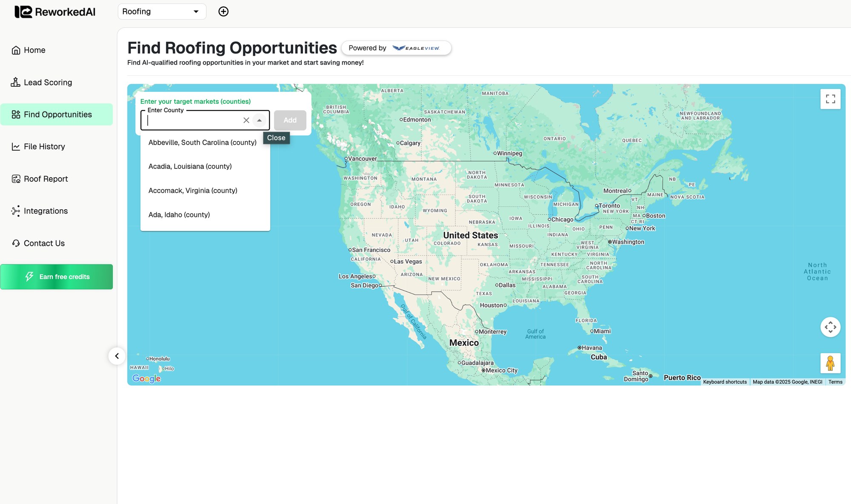Click the map camera controls icon
Image resolution: width=851 pixels, height=504 pixels.
(830, 327)
